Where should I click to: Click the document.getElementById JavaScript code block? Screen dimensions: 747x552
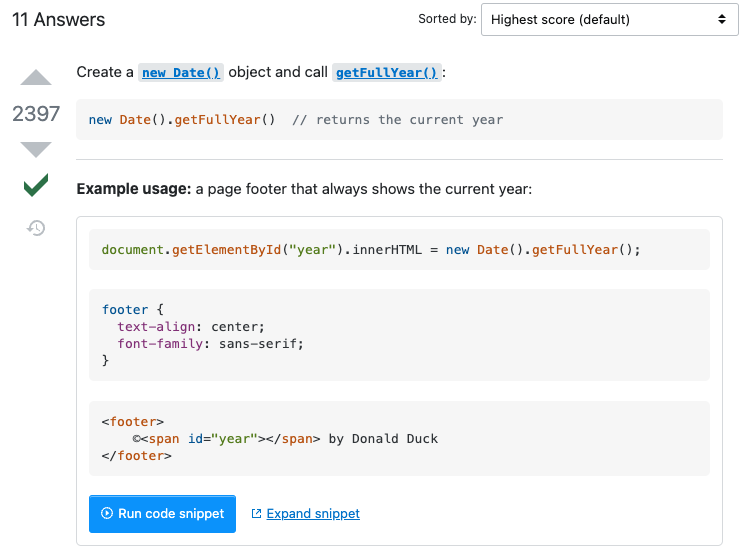(399, 250)
